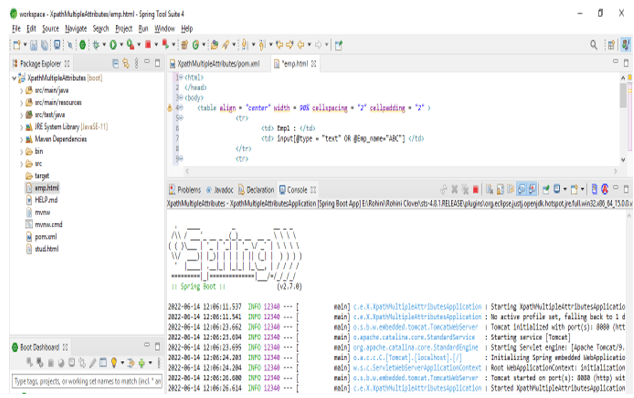The height and width of the screenshot is (398, 634).
Task: Click the green Boot Dashboard toolbar icon
Action: pyautogui.click(x=82, y=45)
